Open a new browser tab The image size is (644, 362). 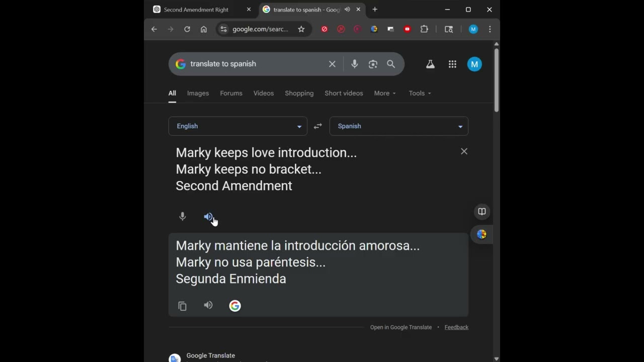[x=375, y=10]
